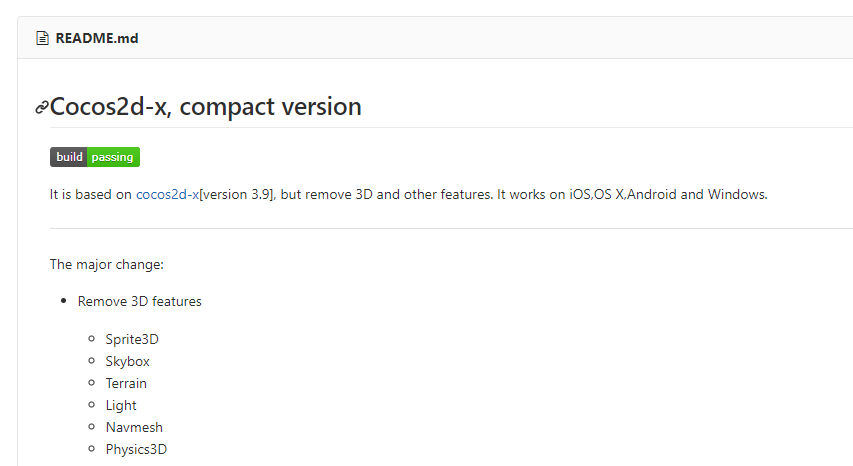Click the README.md file icon
The width and height of the screenshot is (853, 466).
tap(42, 39)
